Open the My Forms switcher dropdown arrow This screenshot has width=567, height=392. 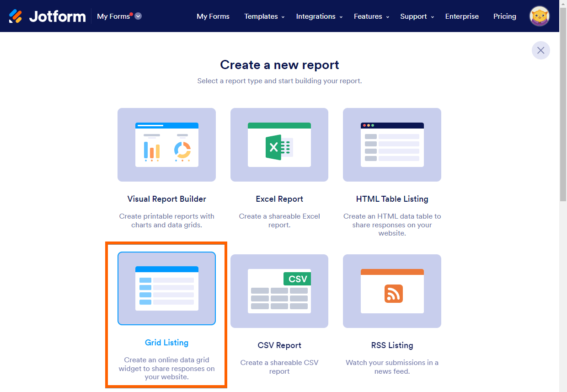click(x=138, y=16)
